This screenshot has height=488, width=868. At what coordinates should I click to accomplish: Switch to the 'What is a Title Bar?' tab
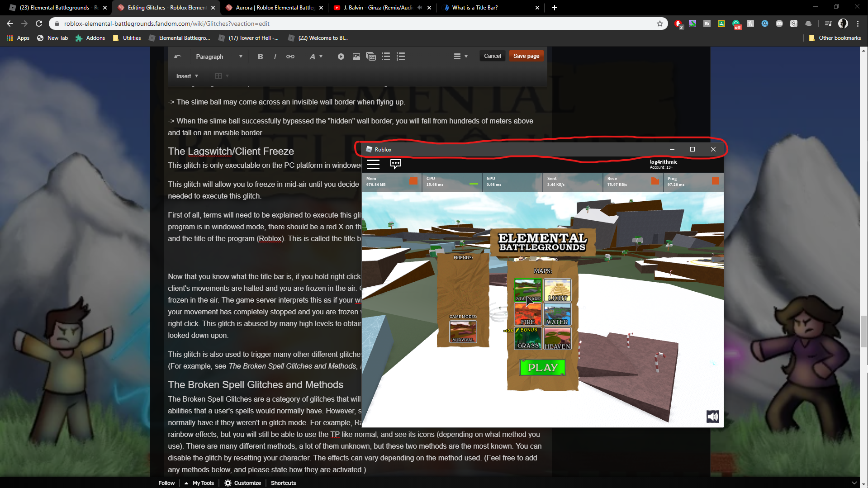tap(491, 8)
